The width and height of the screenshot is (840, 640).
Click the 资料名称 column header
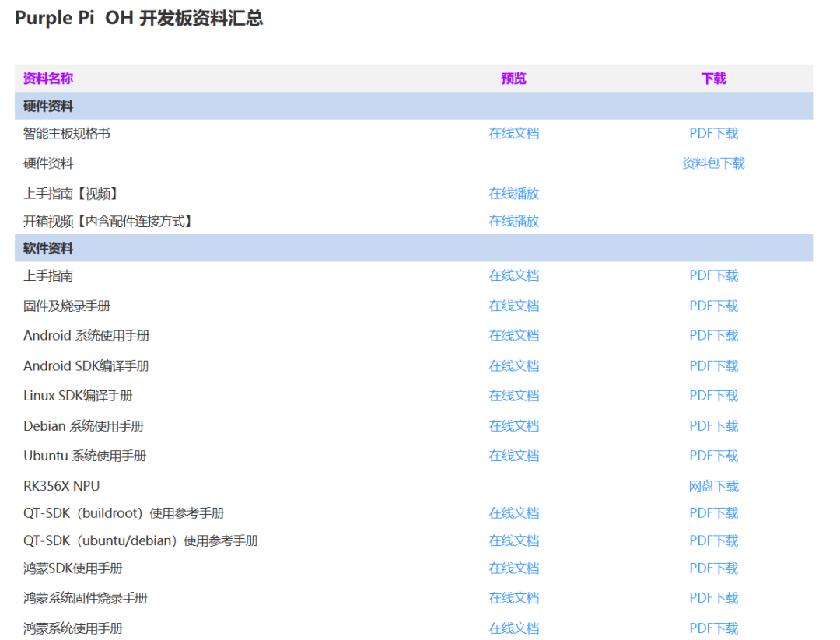tap(47, 79)
